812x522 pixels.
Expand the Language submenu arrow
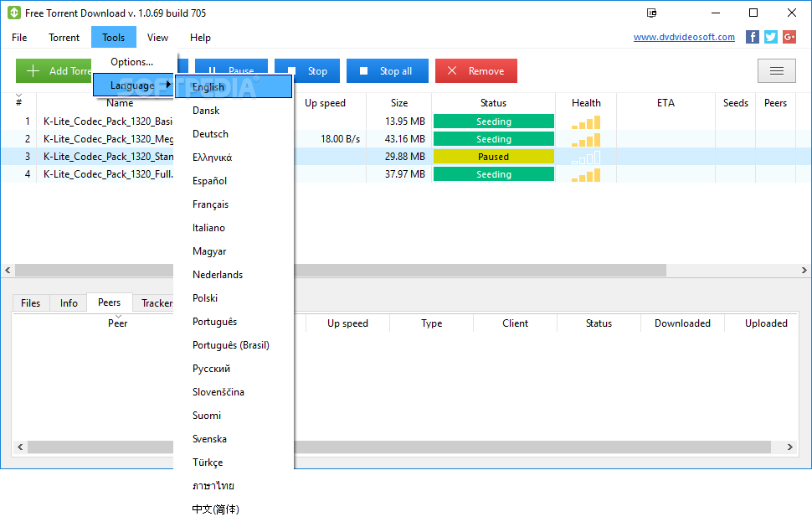(x=169, y=85)
